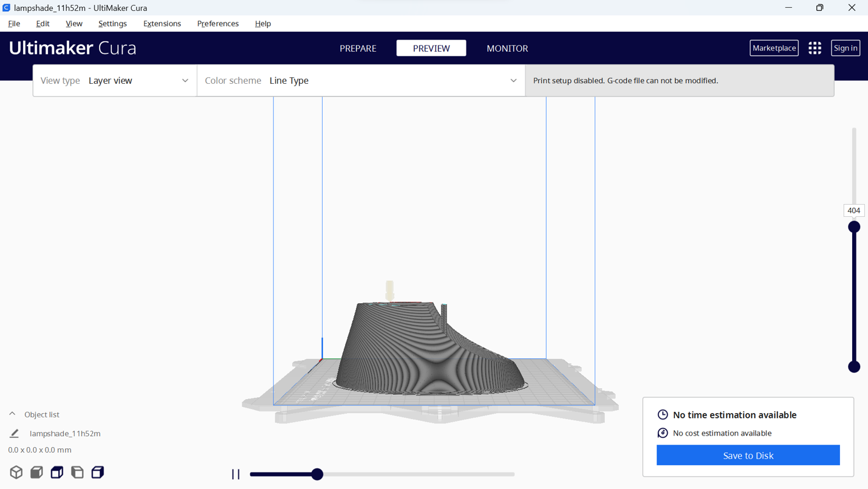Click the cost estimation icon
This screenshot has height=489, width=868.
663,433
